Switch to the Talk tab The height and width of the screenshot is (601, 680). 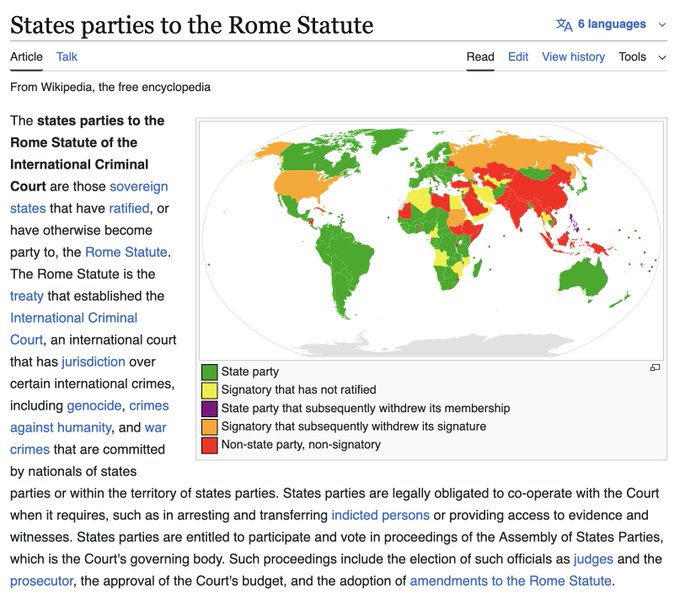click(x=67, y=57)
